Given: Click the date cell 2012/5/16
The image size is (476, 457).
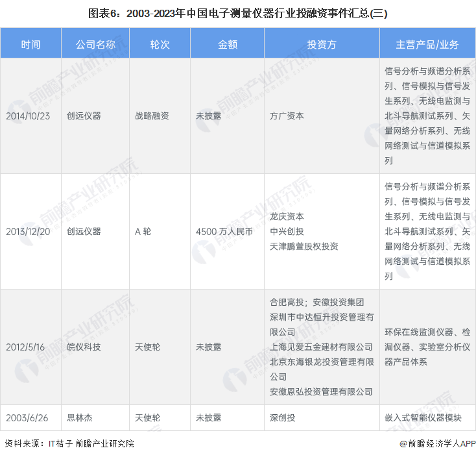Looking at the screenshot, I should [25, 347].
